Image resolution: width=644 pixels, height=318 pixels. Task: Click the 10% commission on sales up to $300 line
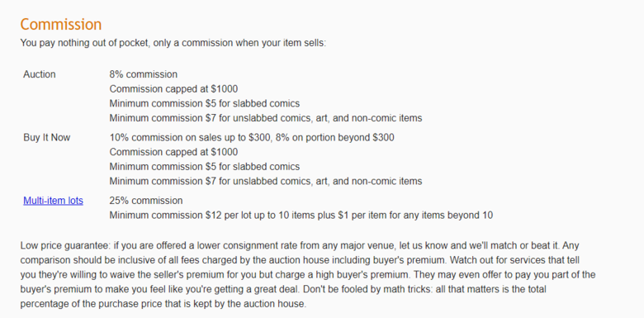(252, 138)
